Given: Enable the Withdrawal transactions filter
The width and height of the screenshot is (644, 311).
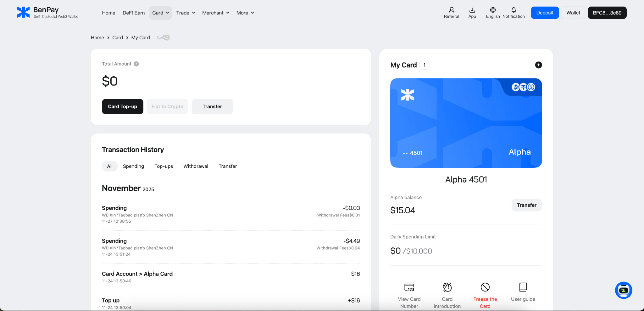Looking at the screenshot, I should pyautogui.click(x=196, y=166).
